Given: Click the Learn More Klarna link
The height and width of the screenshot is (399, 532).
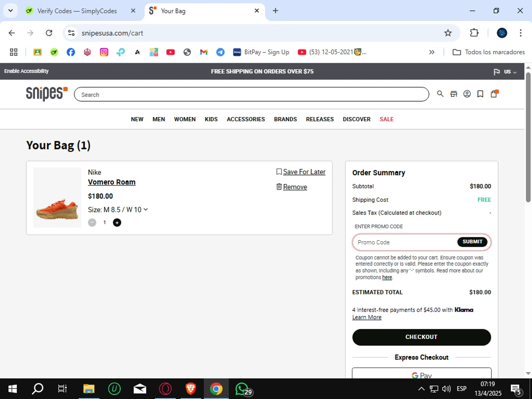Looking at the screenshot, I should click(367, 317).
